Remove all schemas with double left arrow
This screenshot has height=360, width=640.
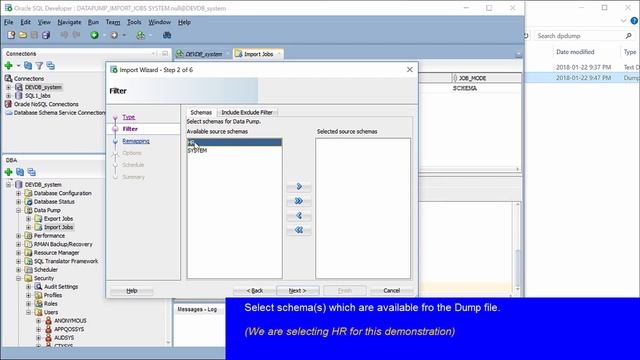tap(299, 230)
